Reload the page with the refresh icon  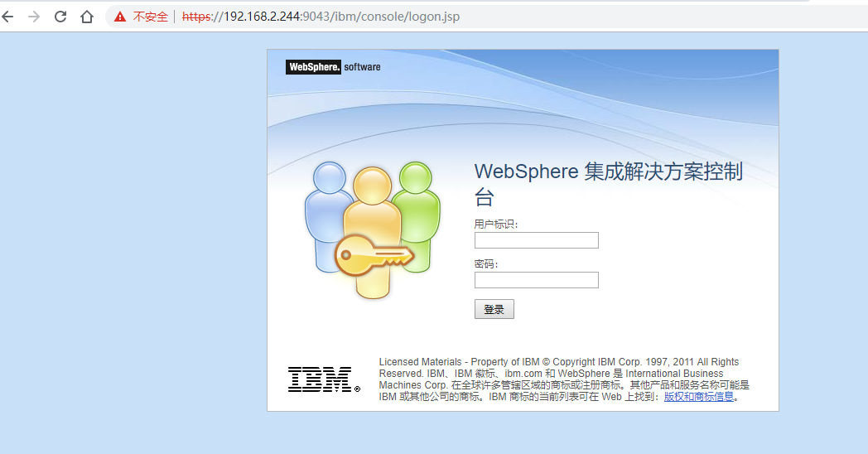60,17
